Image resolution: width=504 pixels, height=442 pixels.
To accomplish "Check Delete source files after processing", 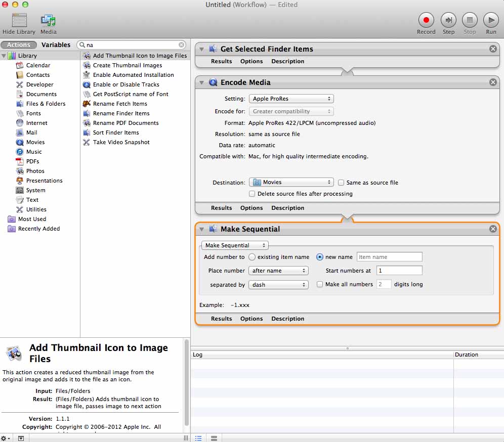I will point(253,194).
